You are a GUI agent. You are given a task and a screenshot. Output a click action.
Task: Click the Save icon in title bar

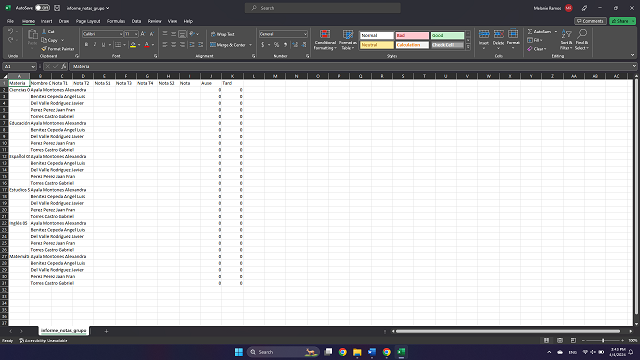coord(57,8)
